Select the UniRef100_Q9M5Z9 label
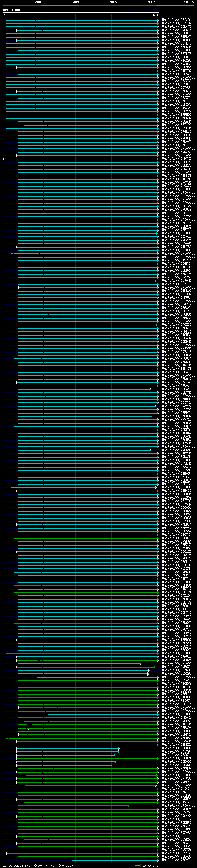Image resolution: width=197 pixels, height=868 pixels. click(176, 74)
